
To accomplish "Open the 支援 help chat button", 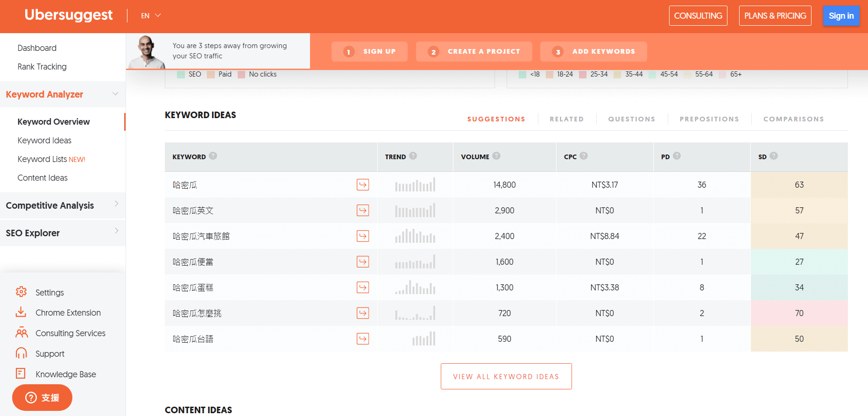I will (42, 398).
